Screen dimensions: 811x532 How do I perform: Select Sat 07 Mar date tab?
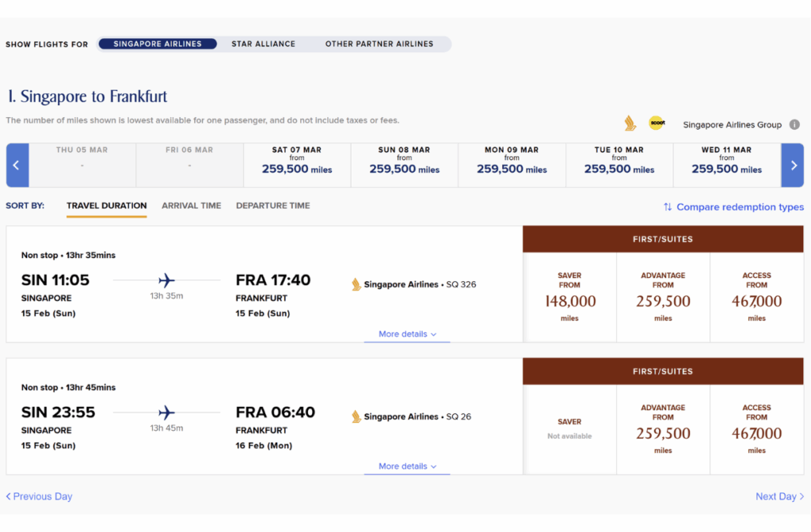pyautogui.click(x=296, y=165)
